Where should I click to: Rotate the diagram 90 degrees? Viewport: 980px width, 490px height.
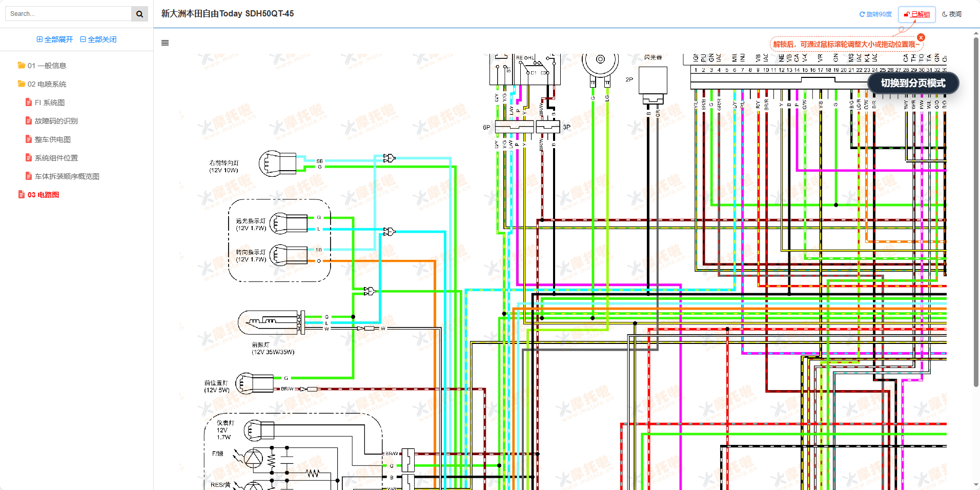(875, 14)
